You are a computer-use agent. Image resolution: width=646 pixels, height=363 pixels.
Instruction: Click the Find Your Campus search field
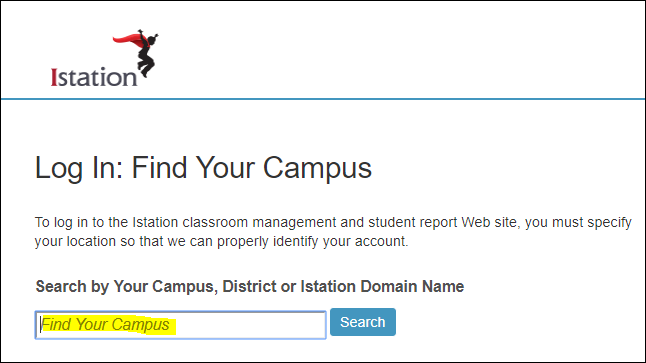181,325
